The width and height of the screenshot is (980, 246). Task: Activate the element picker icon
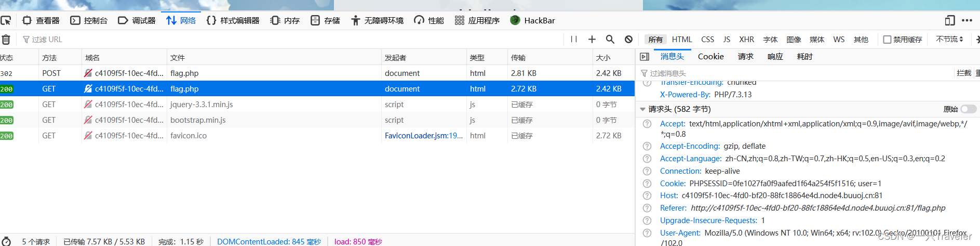click(x=6, y=20)
